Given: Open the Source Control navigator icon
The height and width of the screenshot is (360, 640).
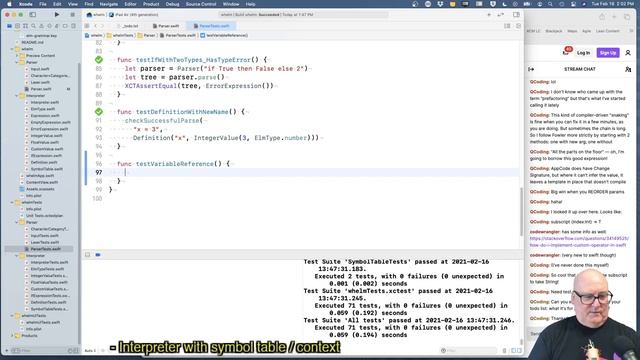Looking at the screenshot, I should pos(17,26).
